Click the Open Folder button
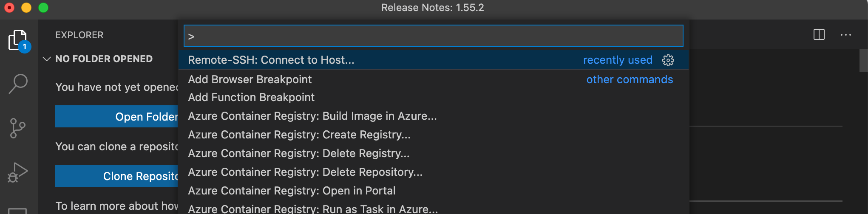868x214 pixels. click(x=117, y=117)
